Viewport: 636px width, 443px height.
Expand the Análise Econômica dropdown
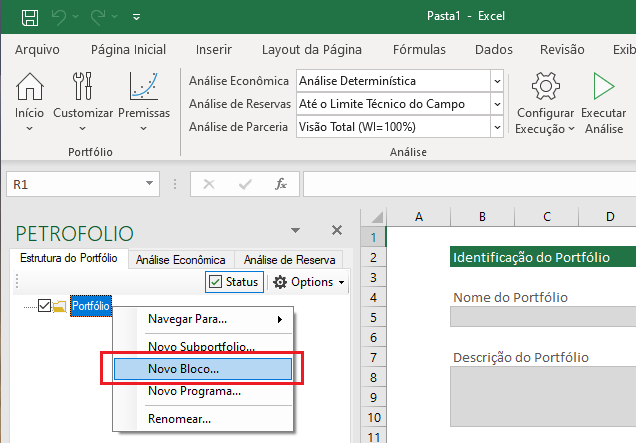click(497, 81)
